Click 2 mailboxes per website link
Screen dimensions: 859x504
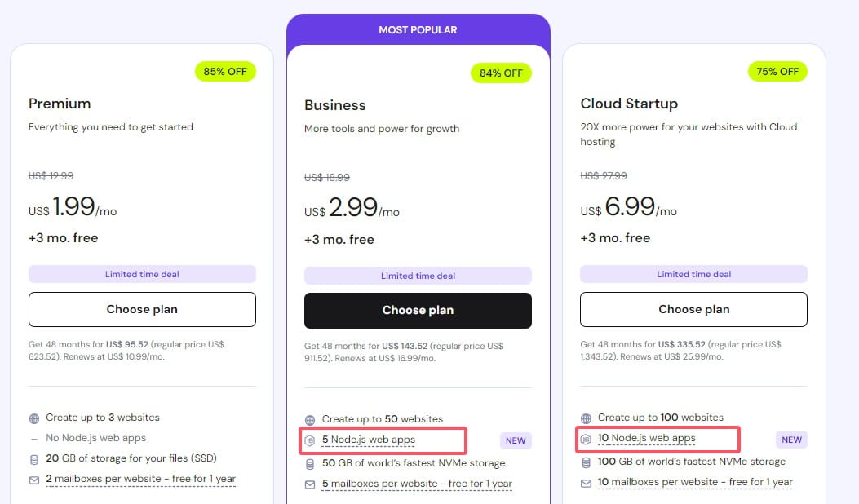[x=140, y=480]
